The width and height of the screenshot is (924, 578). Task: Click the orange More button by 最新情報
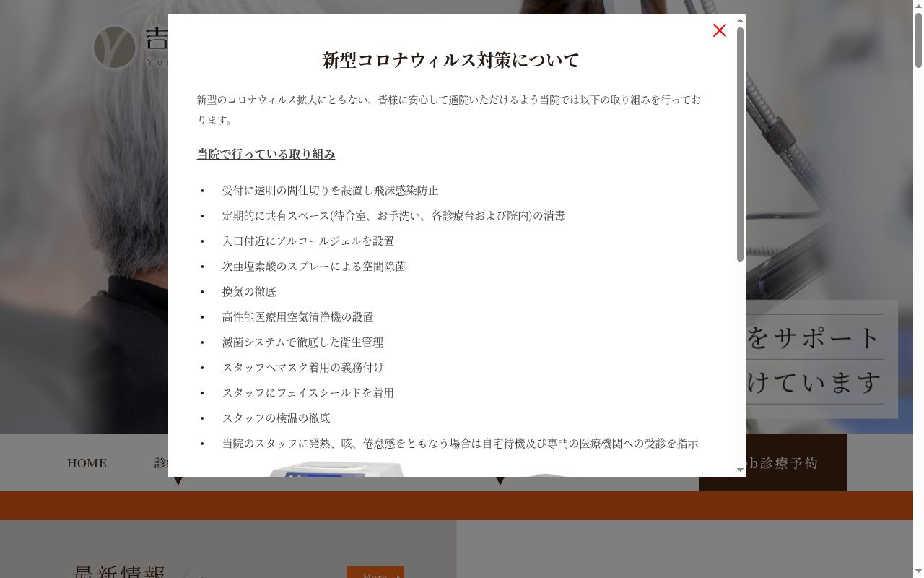(375, 574)
